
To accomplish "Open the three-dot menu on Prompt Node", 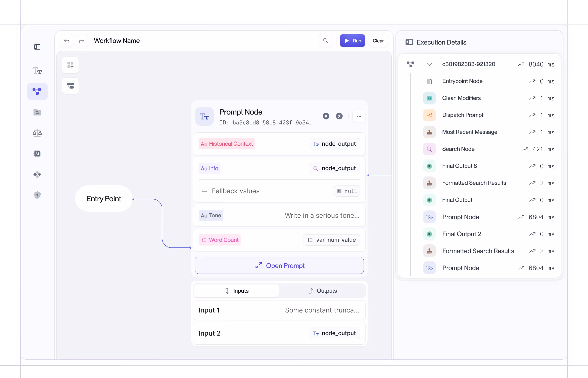I will (x=359, y=116).
